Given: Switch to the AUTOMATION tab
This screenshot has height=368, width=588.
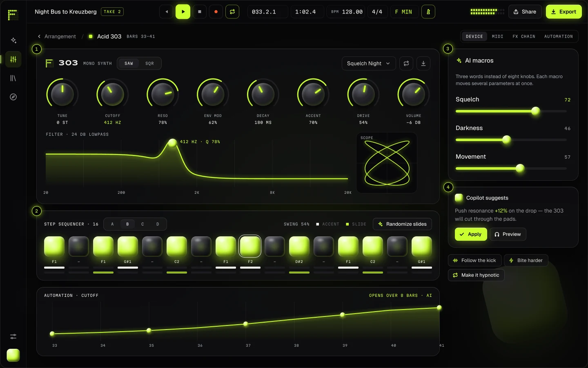Looking at the screenshot, I should click(x=559, y=36).
